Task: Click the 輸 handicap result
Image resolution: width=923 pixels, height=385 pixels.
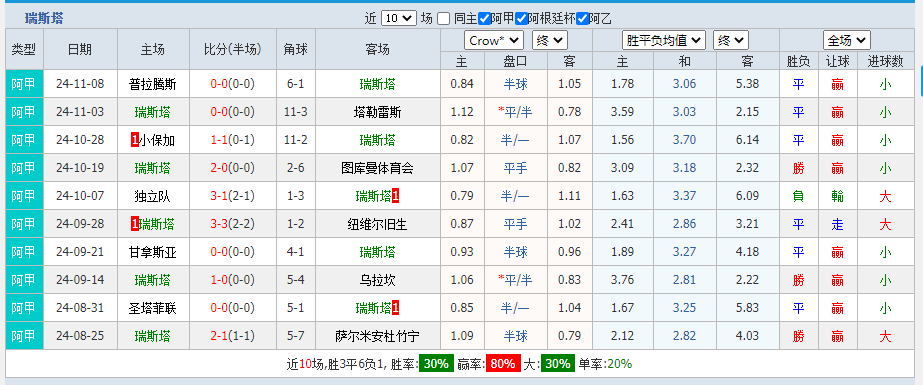Action: tap(837, 197)
